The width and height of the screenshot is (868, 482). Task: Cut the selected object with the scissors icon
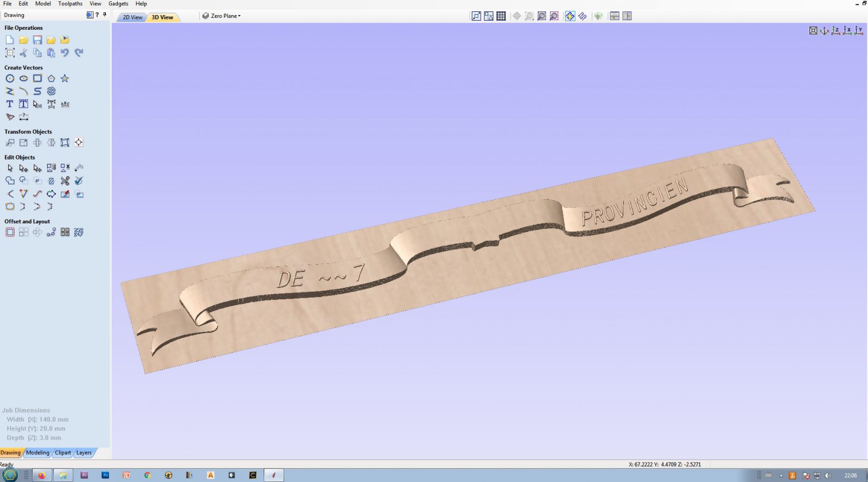(x=23, y=53)
